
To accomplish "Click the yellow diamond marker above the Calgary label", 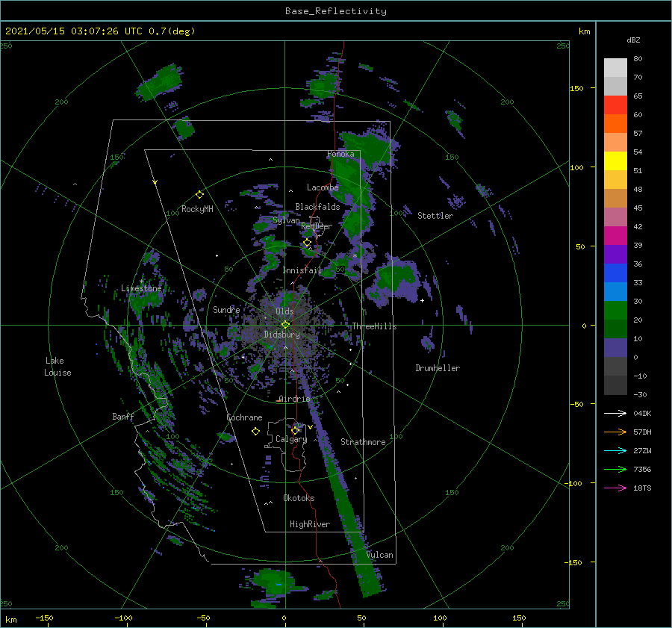I will point(295,430).
